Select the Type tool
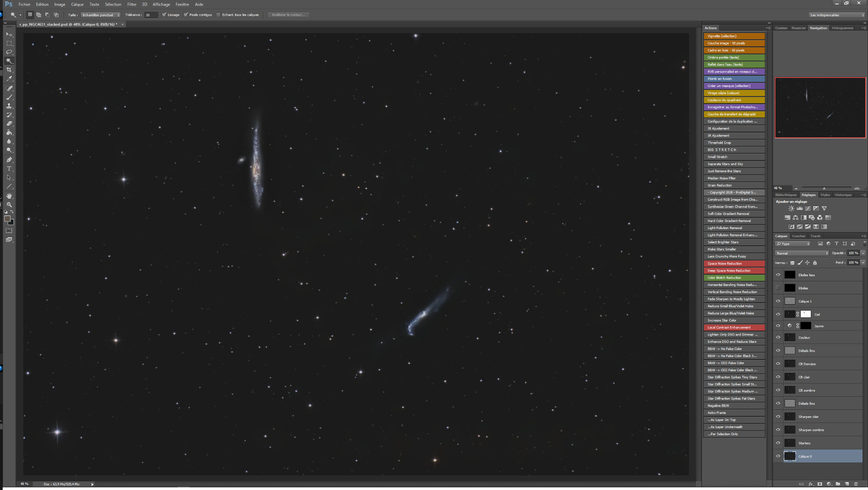This screenshot has width=868, height=490. [9, 169]
